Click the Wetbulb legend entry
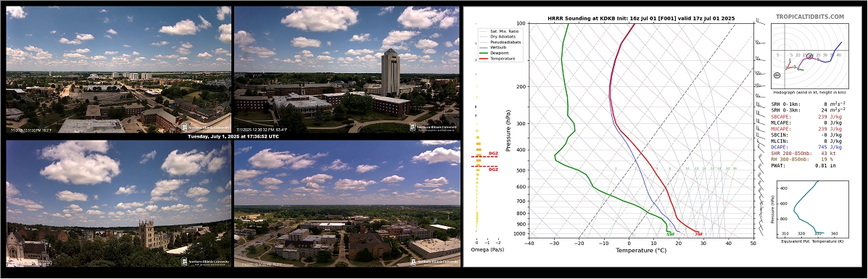 (x=500, y=47)
